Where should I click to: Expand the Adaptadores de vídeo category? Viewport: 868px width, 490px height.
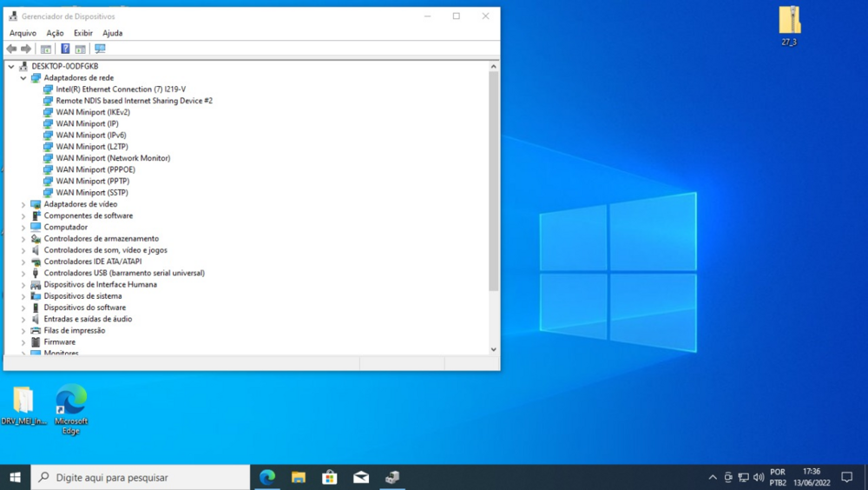[x=23, y=204]
